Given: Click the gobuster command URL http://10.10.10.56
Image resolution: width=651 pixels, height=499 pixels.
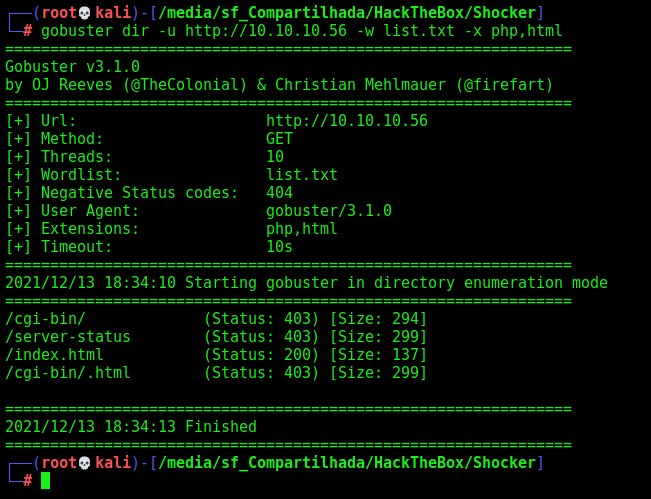Looking at the screenshot, I should pyautogui.click(x=266, y=31).
